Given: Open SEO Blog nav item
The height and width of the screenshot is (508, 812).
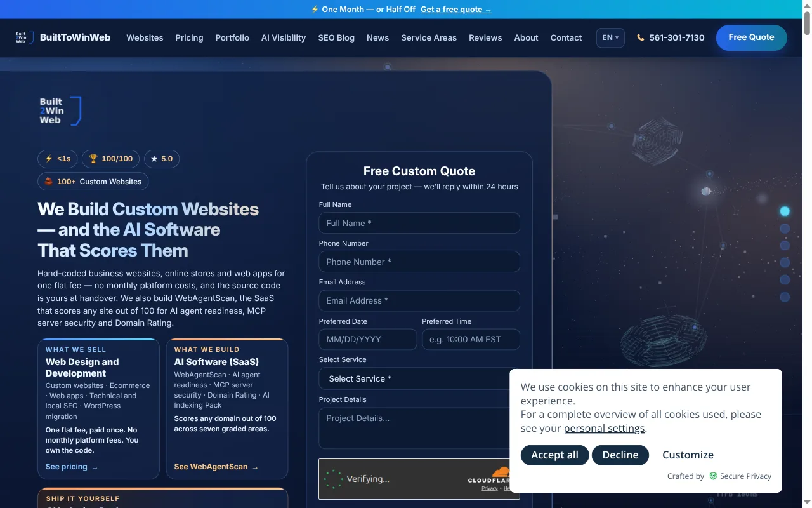Looking at the screenshot, I should click(x=336, y=37).
